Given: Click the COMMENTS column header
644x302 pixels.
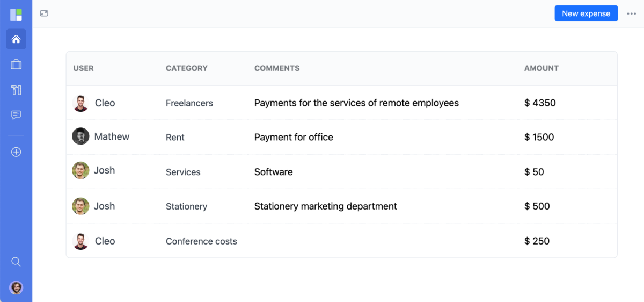Looking at the screenshot, I should click(x=277, y=68).
